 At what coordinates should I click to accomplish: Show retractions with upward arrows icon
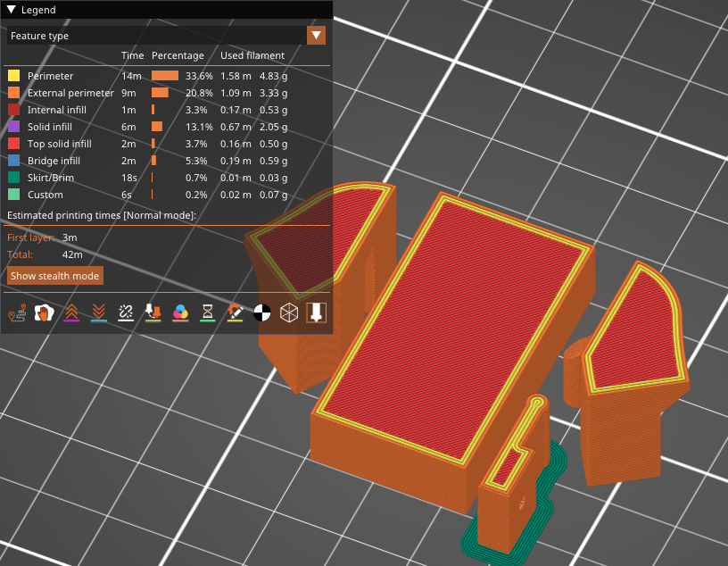pyautogui.click(x=71, y=312)
